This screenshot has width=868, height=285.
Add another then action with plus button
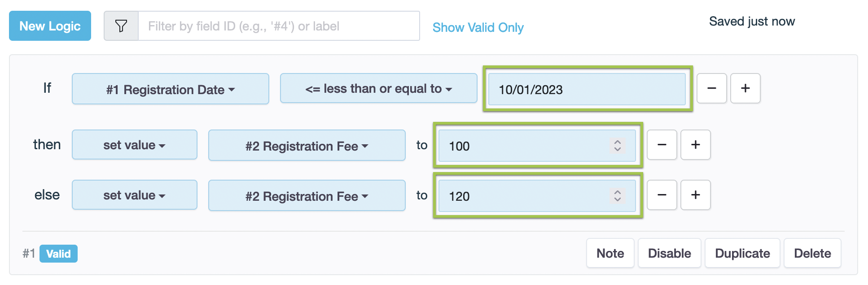tap(695, 145)
